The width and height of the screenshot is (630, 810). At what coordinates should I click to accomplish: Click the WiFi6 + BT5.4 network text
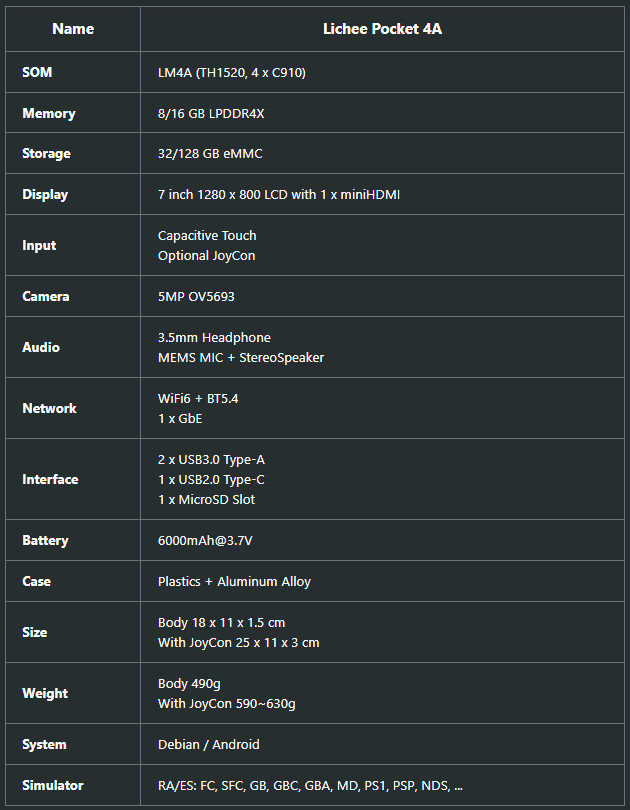click(x=198, y=398)
